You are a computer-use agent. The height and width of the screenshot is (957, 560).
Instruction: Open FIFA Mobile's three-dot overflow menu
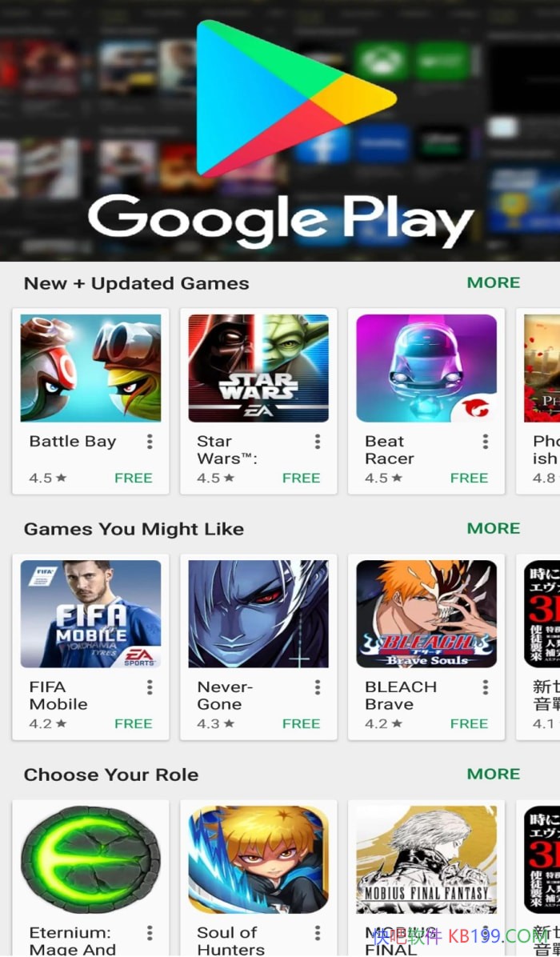point(150,688)
